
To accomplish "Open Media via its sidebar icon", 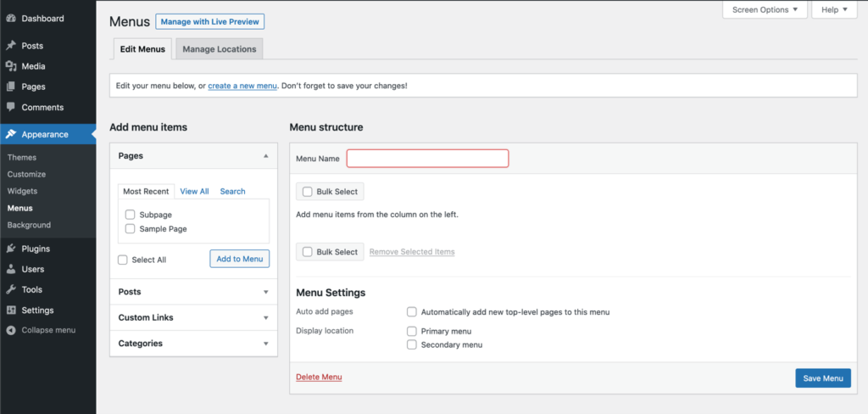I will pos(11,66).
